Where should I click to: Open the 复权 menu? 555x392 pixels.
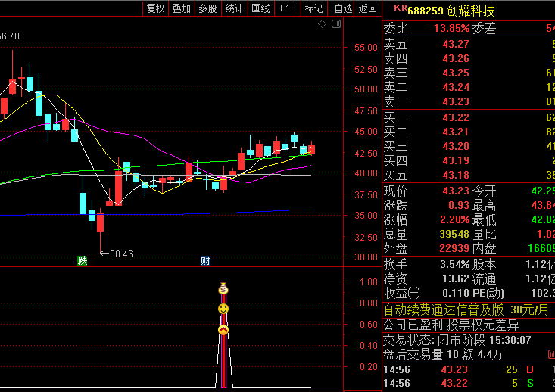(156, 8)
